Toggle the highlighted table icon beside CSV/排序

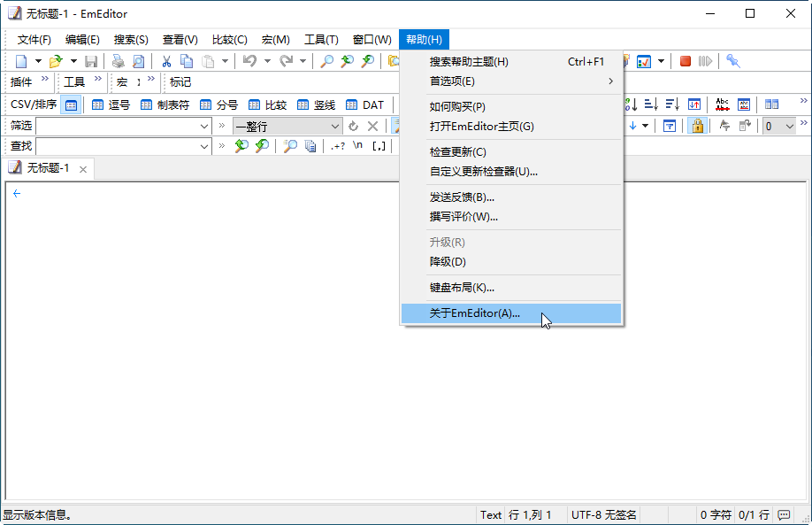click(71, 104)
